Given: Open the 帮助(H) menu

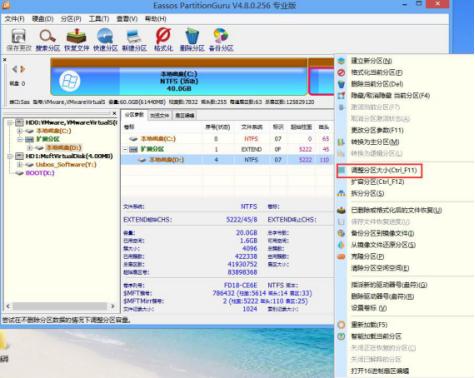Looking at the screenshot, I should click(x=156, y=19).
